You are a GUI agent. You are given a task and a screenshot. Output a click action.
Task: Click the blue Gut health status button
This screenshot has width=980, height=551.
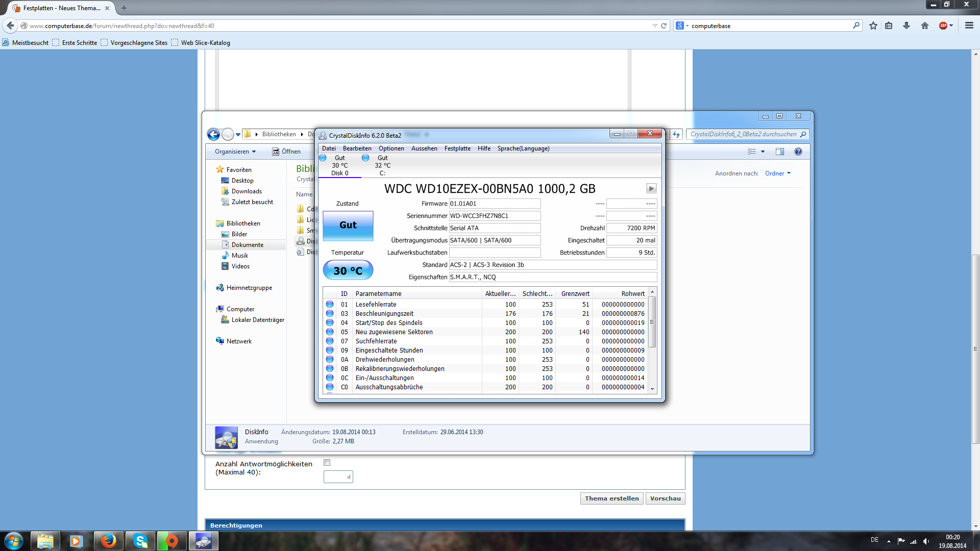coord(348,225)
